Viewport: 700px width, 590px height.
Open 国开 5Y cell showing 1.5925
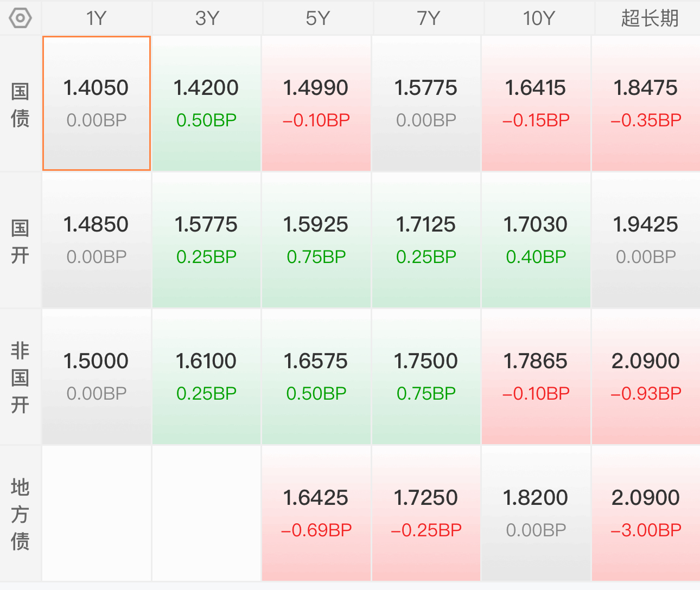click(x=316, y=240)
